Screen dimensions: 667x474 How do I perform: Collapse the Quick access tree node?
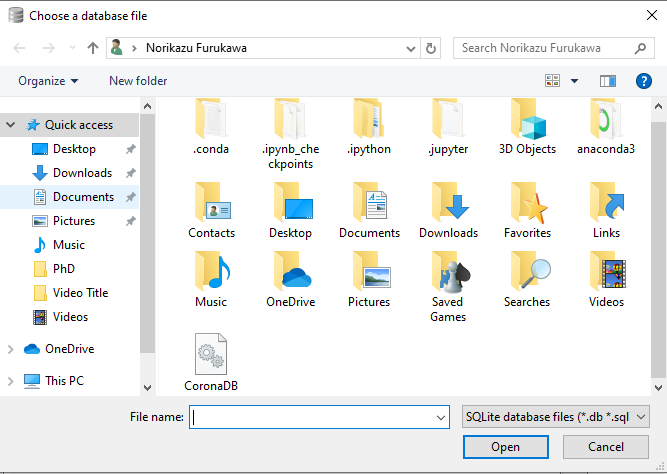point(11,125)
